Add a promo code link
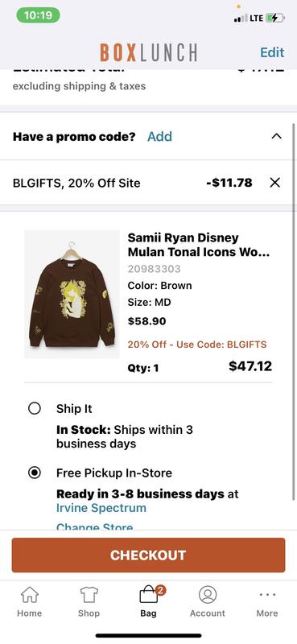The width and height of the screenshot is (297, 644). click(x=159, y=136)
